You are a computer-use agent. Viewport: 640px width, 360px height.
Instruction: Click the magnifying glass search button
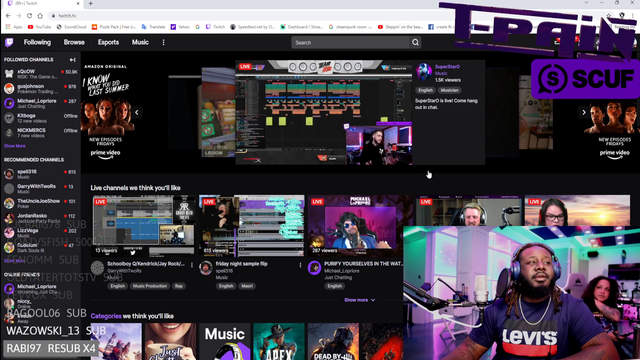coord(415,42)
